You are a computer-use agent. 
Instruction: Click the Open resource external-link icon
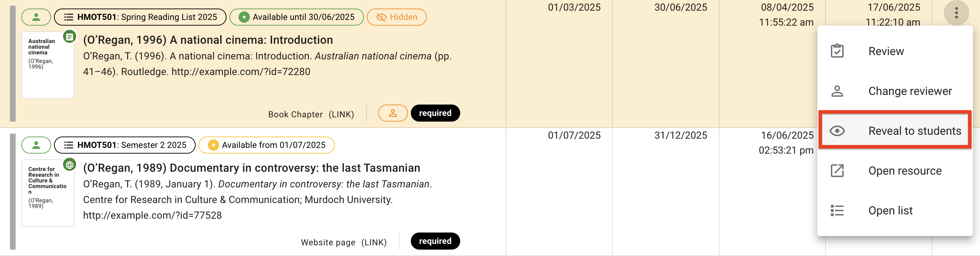[837, 170]
